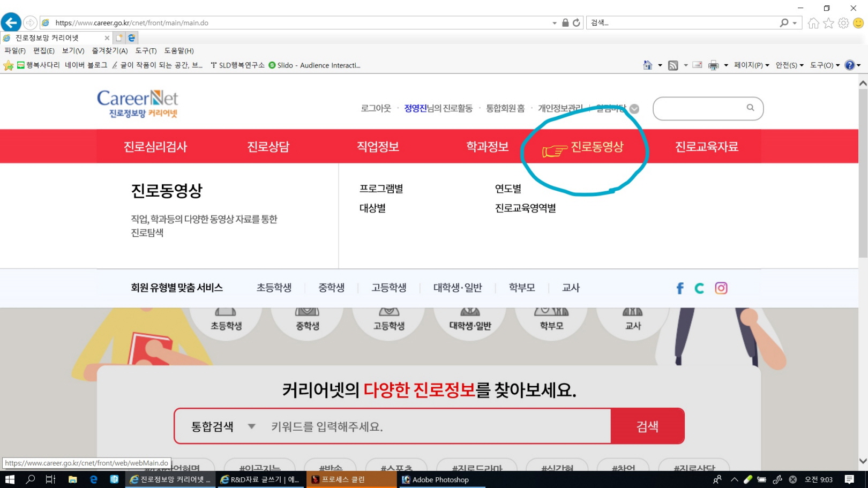Open browser settings gear icon
Viewport: 868px width, 488px height.
pos(843,23)
